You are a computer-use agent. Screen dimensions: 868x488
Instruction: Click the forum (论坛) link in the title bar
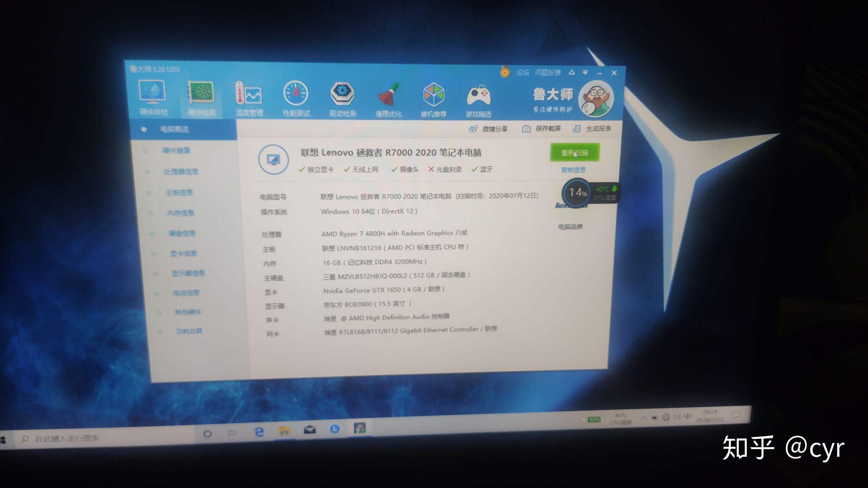click(x=522, y=72)
